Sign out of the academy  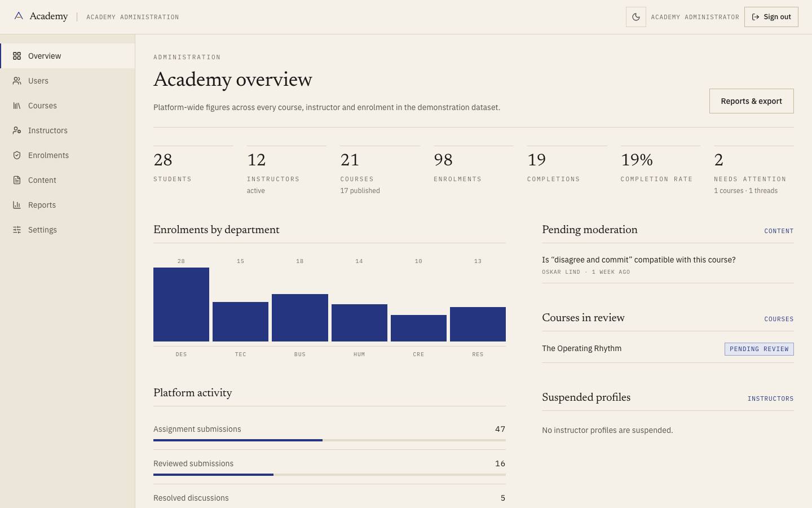click(x=771, y=17)
